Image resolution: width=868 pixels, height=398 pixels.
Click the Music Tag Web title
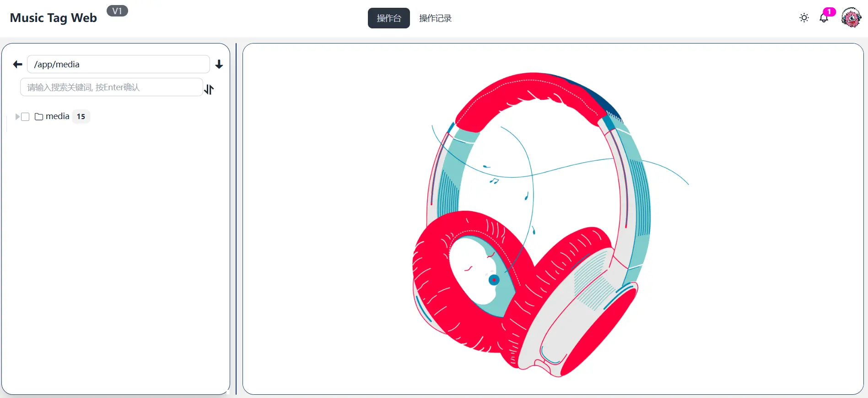pos(54,18)
